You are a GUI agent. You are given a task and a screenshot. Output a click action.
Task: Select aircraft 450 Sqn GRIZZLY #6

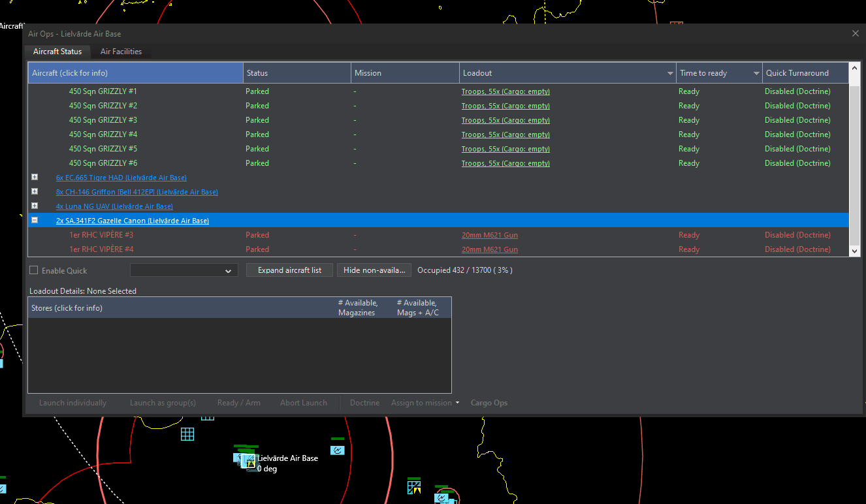tap(103, 163)
